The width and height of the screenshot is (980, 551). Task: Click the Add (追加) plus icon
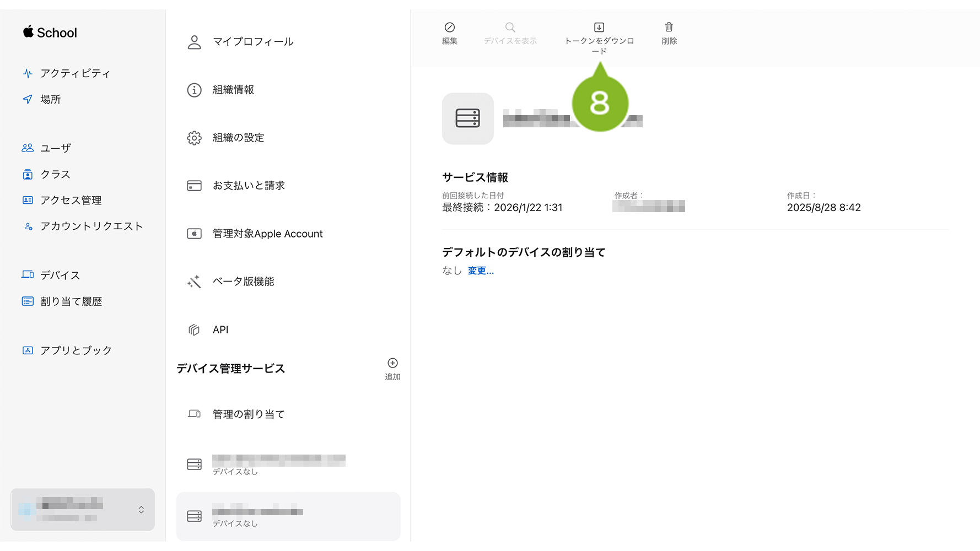(x=392, y=363)
